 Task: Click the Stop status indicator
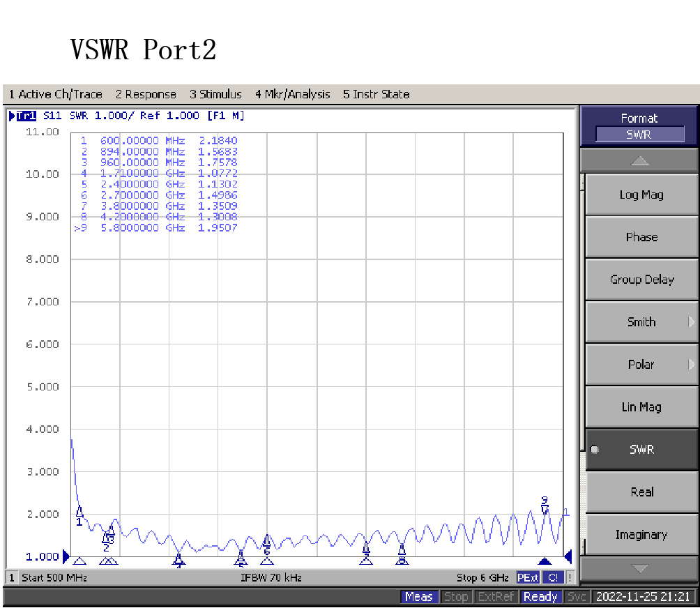[456, 596]
